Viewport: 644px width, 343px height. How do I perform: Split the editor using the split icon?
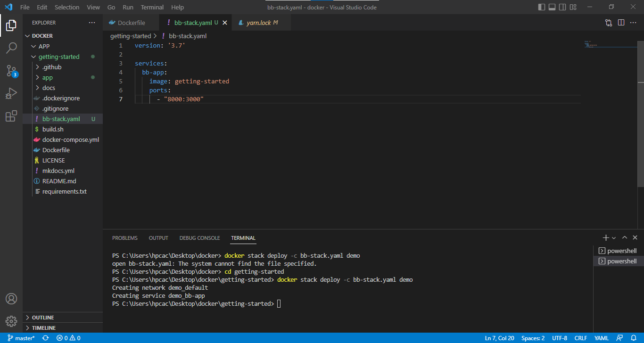(x=621, y=22)
